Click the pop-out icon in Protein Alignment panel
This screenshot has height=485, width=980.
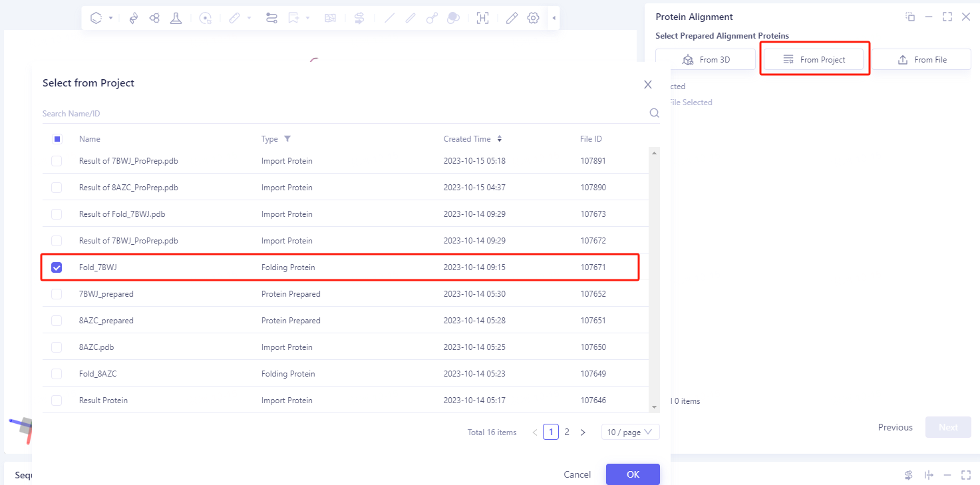point(910,17)
